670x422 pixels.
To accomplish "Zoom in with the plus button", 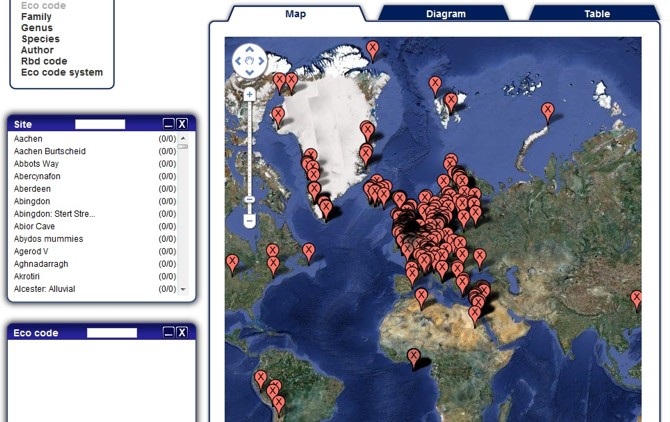I will (250, 94).
